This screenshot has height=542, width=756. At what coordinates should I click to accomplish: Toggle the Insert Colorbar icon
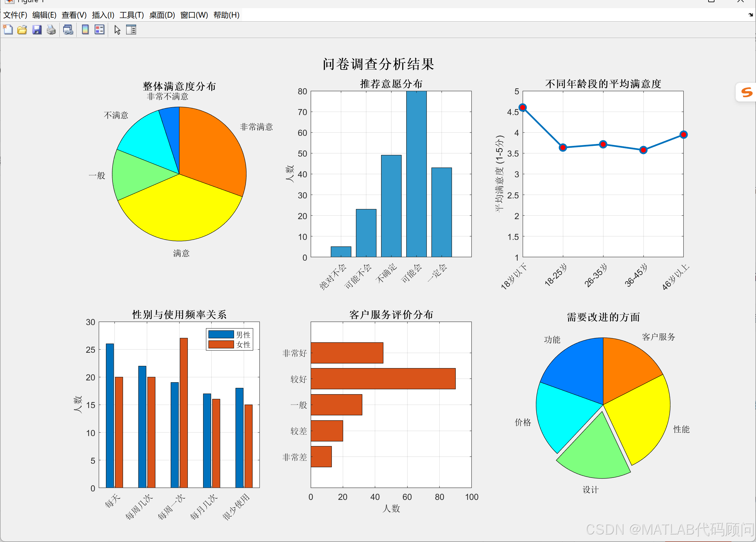85,30
